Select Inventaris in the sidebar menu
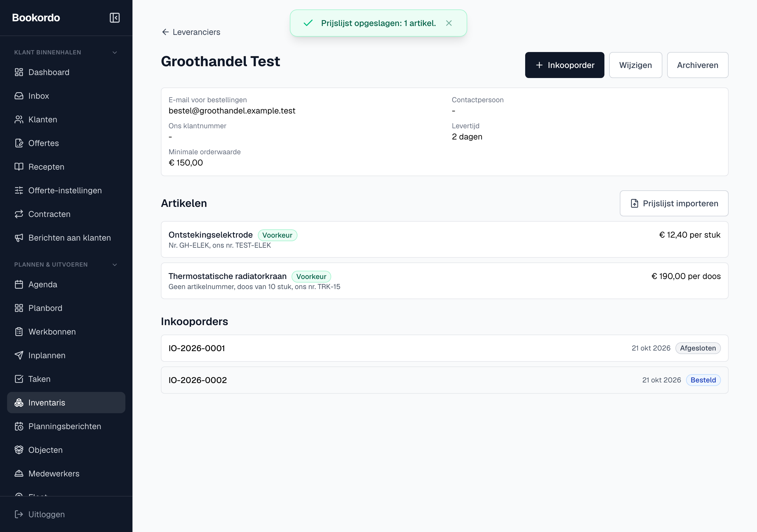Screen dimensions: 757x532 (x=66, y=403)
